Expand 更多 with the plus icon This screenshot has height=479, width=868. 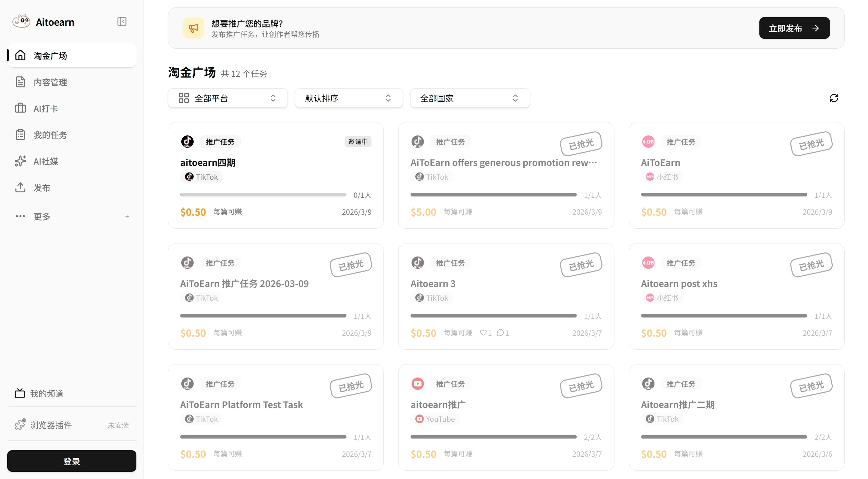127,216
